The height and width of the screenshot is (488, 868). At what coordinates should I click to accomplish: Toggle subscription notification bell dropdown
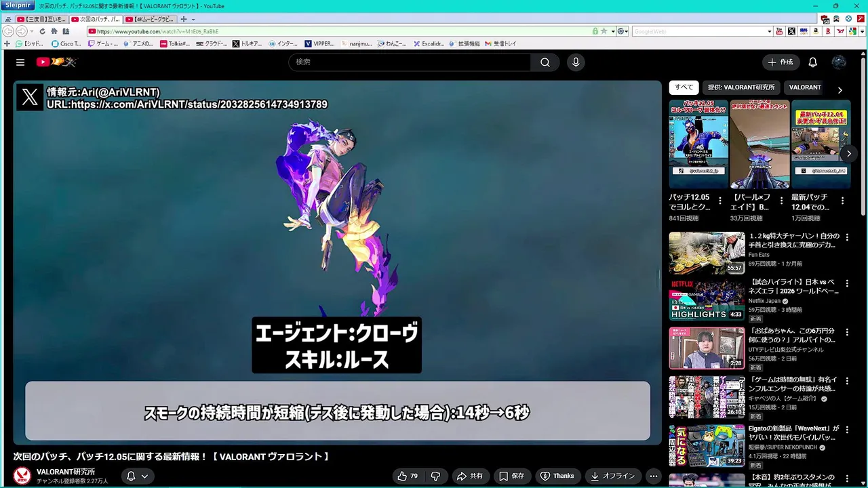pos(137,476)
